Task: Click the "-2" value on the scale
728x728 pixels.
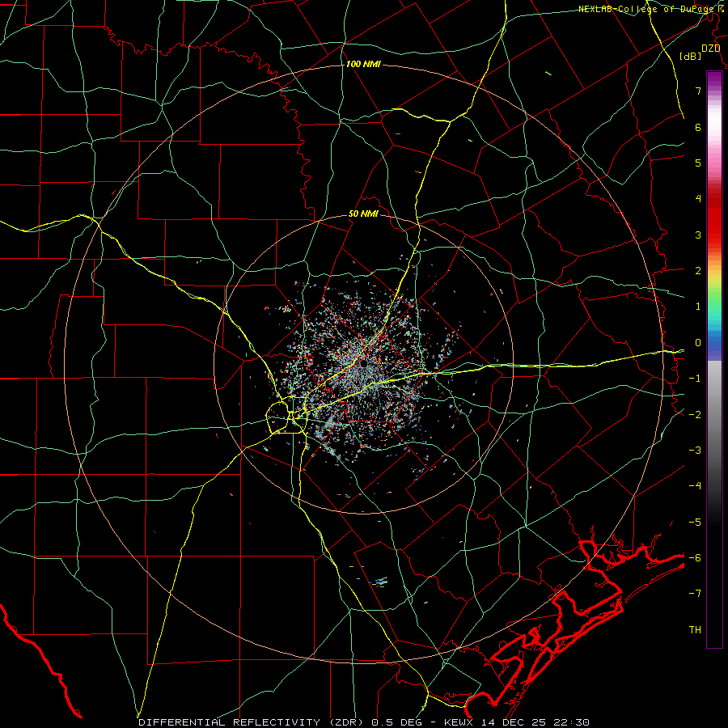Action: 695,414
